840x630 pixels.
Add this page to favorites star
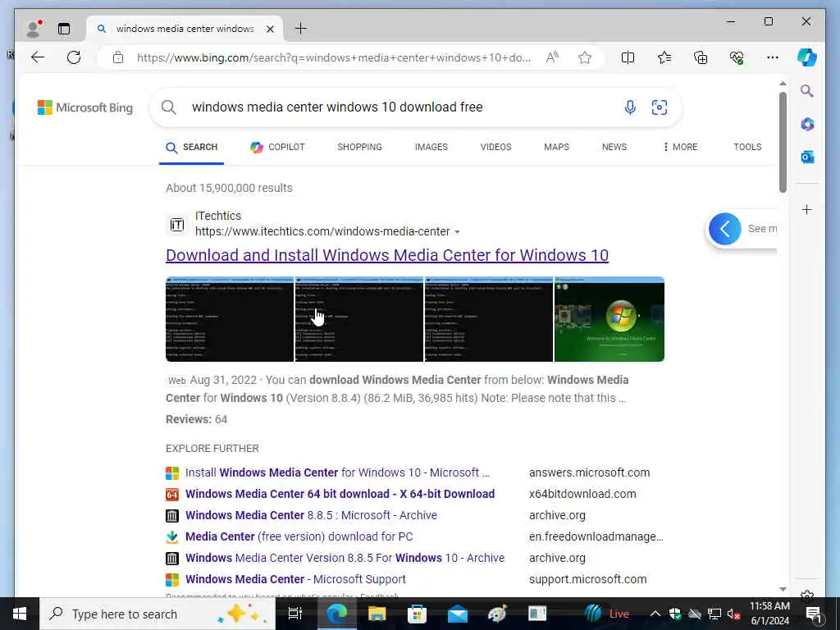point(584,57)
